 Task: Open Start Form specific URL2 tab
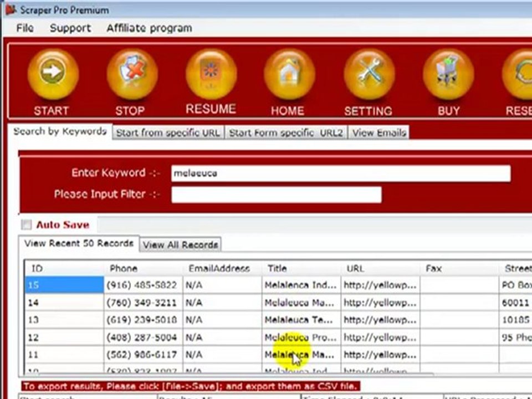(x=286, y=132)
